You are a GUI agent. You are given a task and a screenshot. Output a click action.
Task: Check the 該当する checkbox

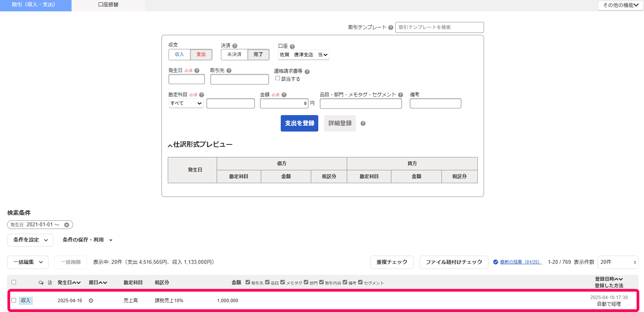[x=278, y=78]
